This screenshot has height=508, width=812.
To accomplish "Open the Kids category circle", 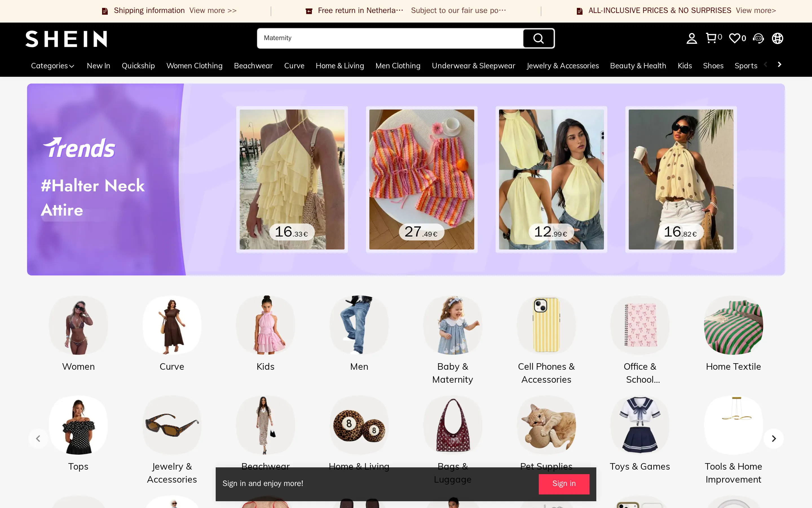I will tap(265, 325).
